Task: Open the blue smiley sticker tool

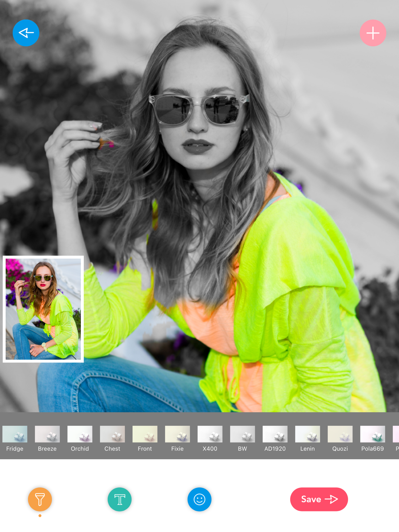Action: tap(199, 499)
